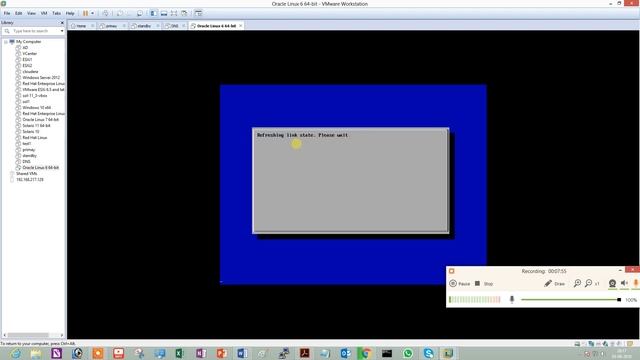Open Skype from the taskbar
The height and width of the screenshot is (360, 640).
[428, 353]
